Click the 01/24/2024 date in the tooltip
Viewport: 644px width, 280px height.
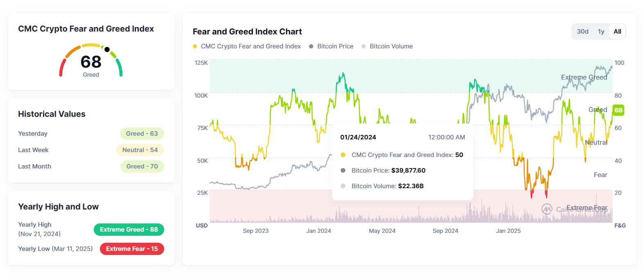click(358, 137)
